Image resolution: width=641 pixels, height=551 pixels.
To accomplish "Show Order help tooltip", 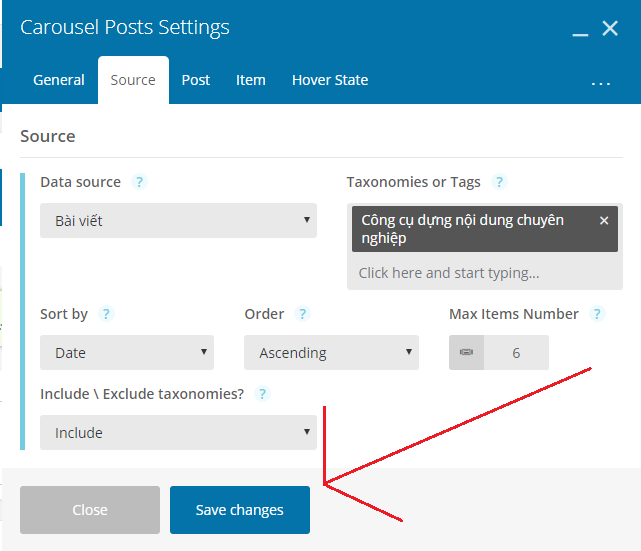I will (302, 314).
